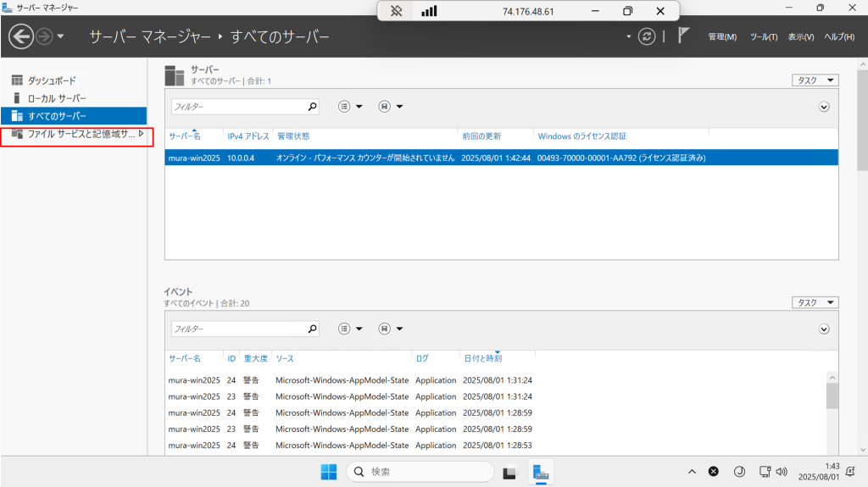Open the Task View taskbar icon

509,472
